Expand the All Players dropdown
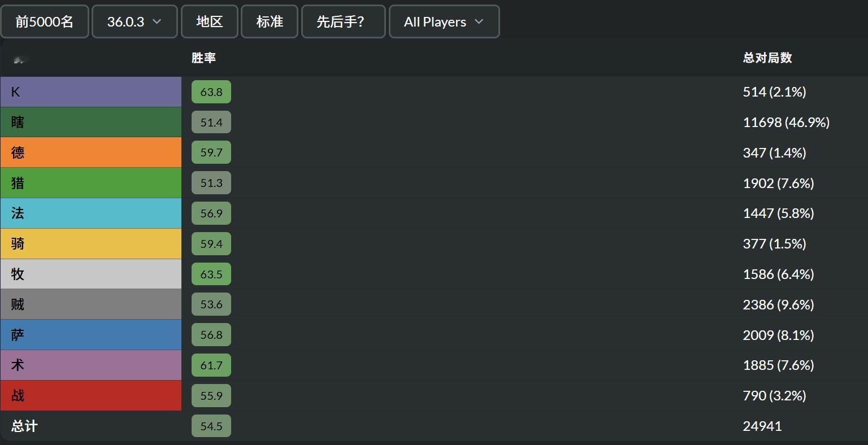868x445 pixels. pyautogui.click(x=444, y=21)
